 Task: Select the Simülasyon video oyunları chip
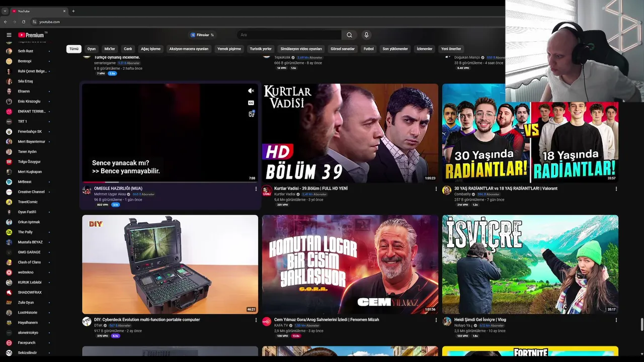[301, 49]
